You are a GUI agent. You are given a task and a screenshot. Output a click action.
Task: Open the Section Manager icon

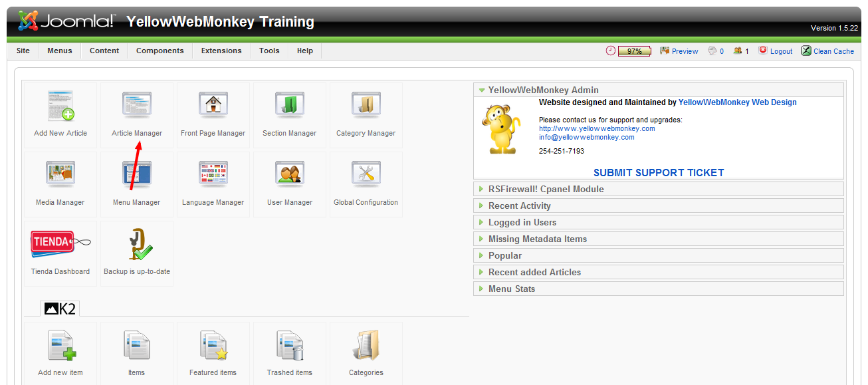tap(290, 106)
